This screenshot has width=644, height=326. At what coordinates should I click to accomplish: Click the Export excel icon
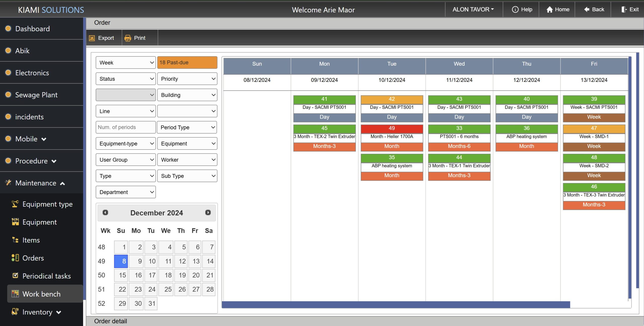pos(92,38)
